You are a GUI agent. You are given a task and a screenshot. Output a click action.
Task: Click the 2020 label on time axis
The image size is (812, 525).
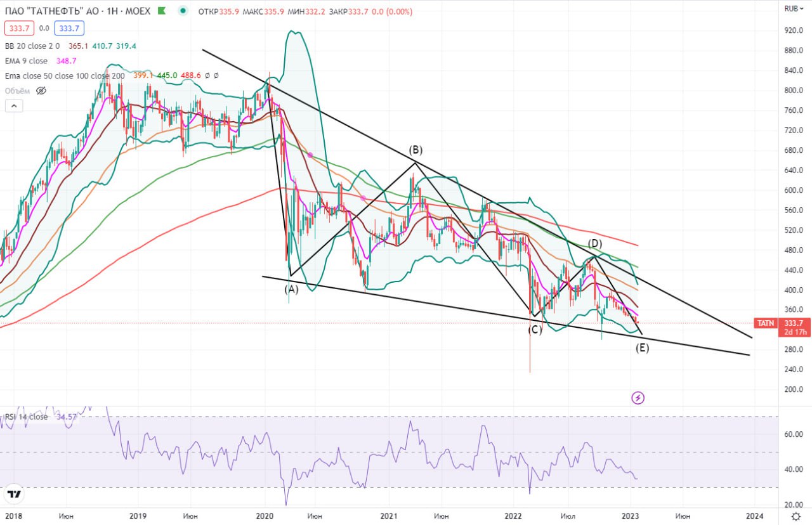pyautogui.click(x=265, y=515)
